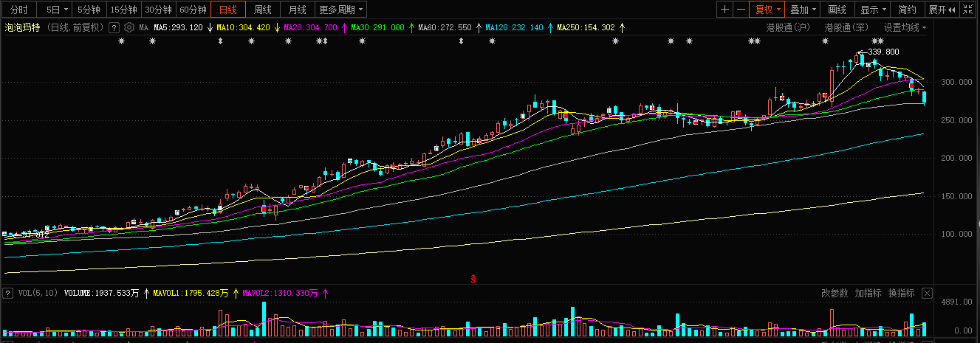Open MA settings gear icon
This screenshot has width=980, height=343.
[129, 27]
